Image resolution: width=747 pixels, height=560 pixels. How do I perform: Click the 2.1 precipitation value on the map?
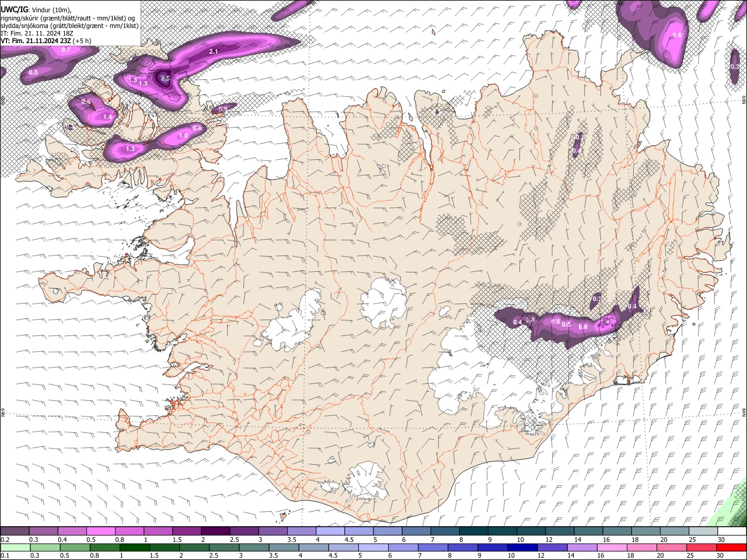214,51
